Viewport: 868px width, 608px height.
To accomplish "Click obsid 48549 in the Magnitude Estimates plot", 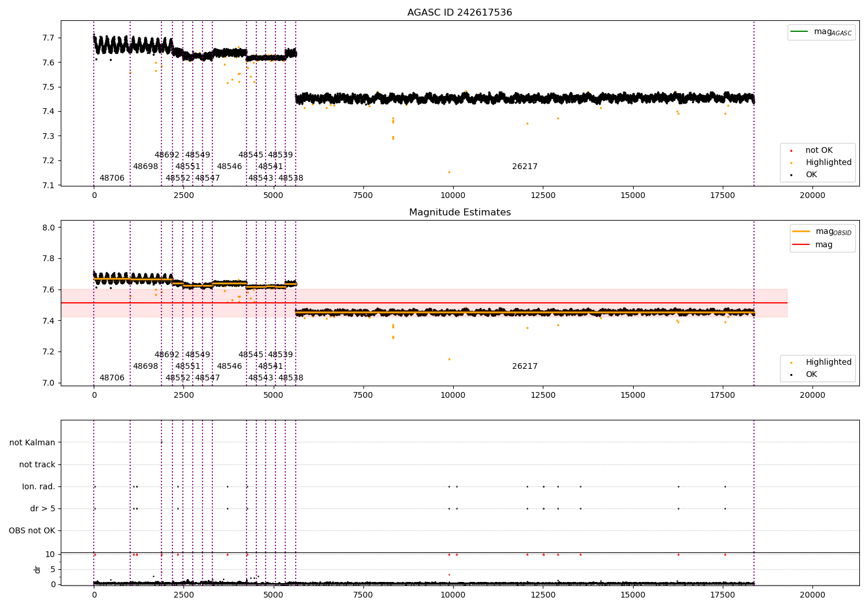I will (197, 355).
